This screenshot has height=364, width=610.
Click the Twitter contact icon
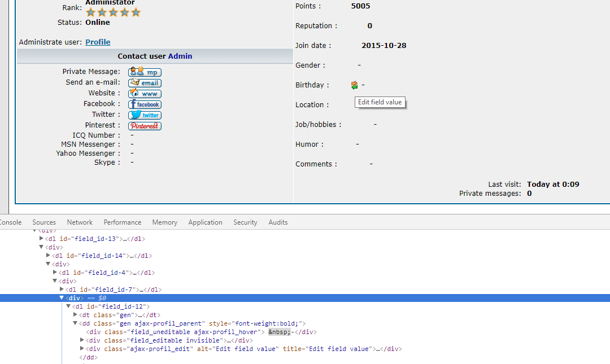[x=145, y=115]
